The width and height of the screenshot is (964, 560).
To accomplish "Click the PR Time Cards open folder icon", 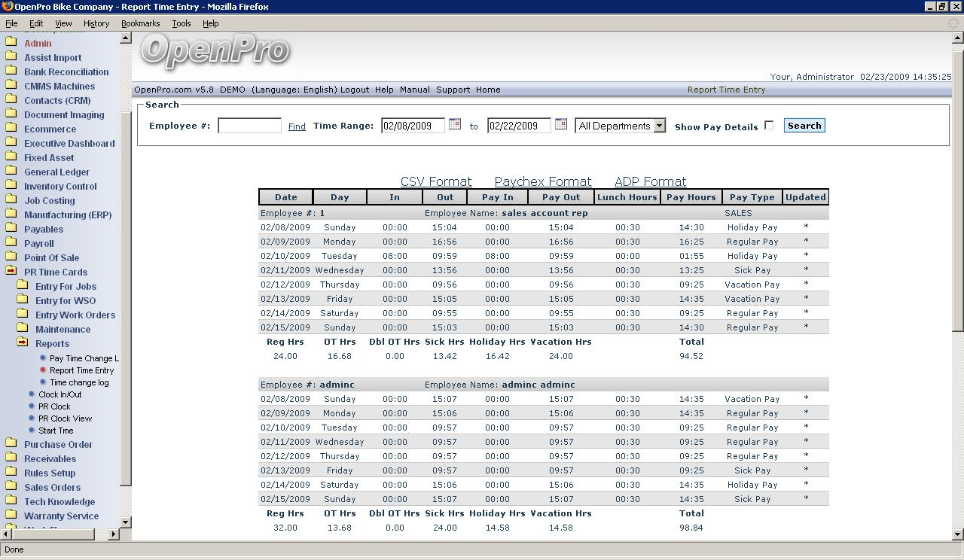I will (x=11, y=272).
